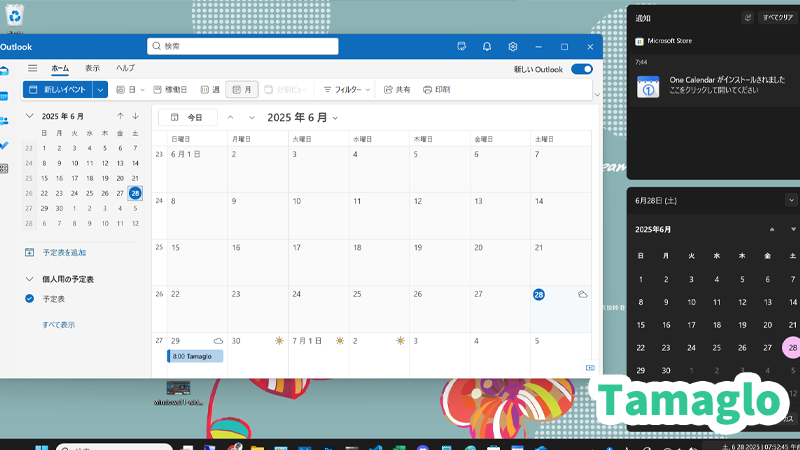The image size is (800, 450).
Task: Open File Explorer from taskbar
Action: tap(257, 447)
